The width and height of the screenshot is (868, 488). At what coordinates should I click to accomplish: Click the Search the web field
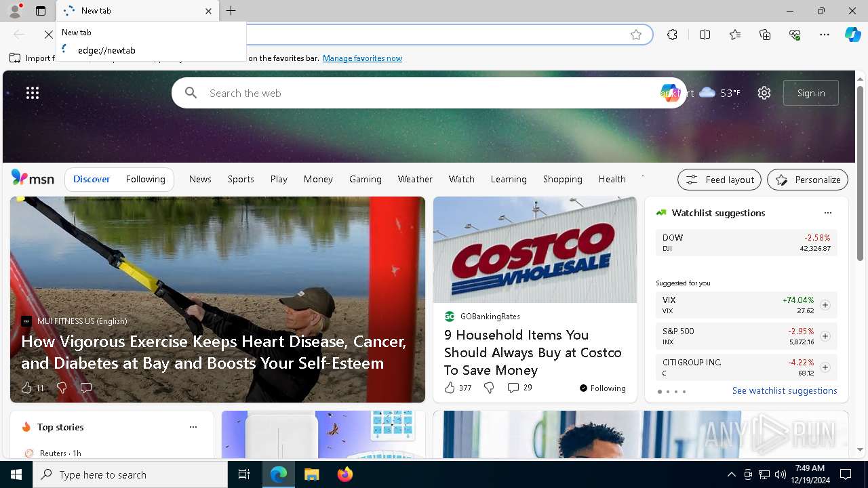click(429, 93)
